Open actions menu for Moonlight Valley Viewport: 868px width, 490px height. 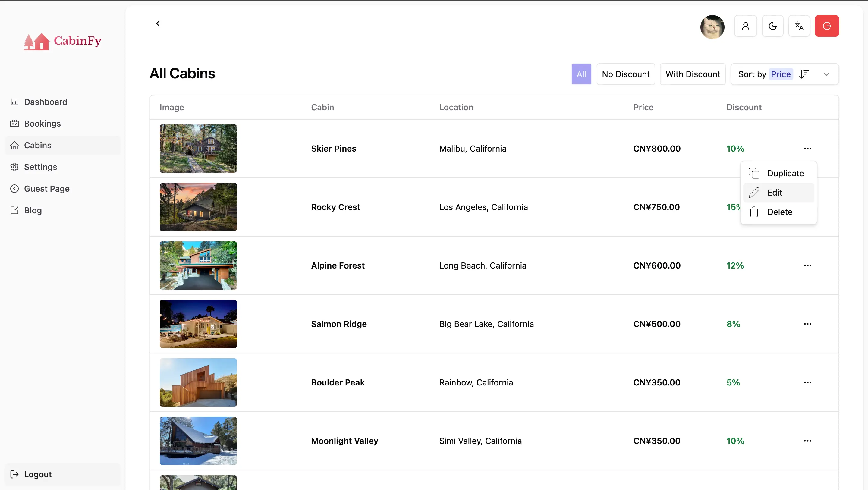[x=807, y=441]
